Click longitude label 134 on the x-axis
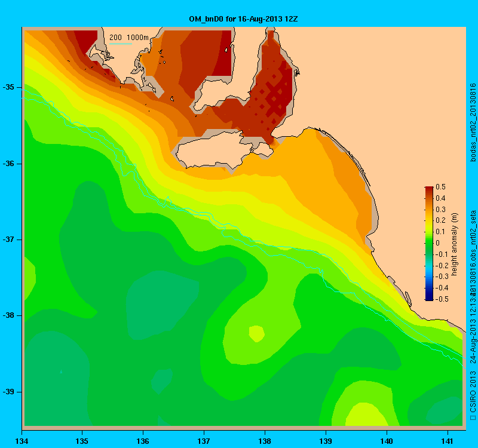Viewport: 478px width, 448px height. click(x=22, y=441)
